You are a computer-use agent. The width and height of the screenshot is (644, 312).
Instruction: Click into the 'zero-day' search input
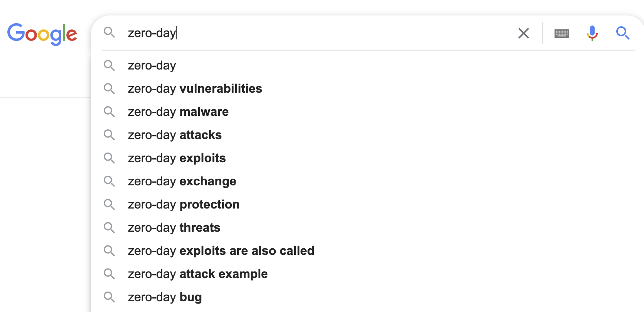click(x=309, y=33)
